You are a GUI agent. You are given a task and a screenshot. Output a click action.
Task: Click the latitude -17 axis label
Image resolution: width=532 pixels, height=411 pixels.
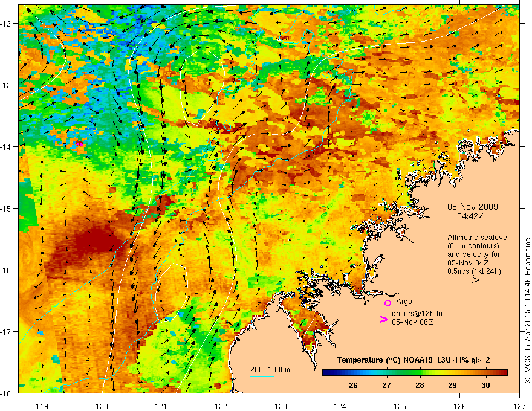pos(7,331)
